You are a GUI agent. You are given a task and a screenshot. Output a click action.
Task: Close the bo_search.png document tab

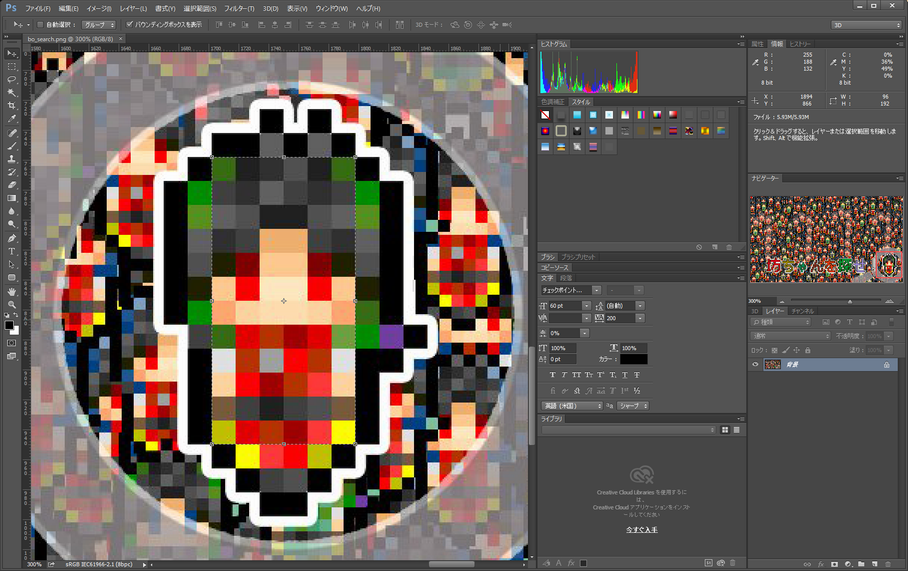120,39
